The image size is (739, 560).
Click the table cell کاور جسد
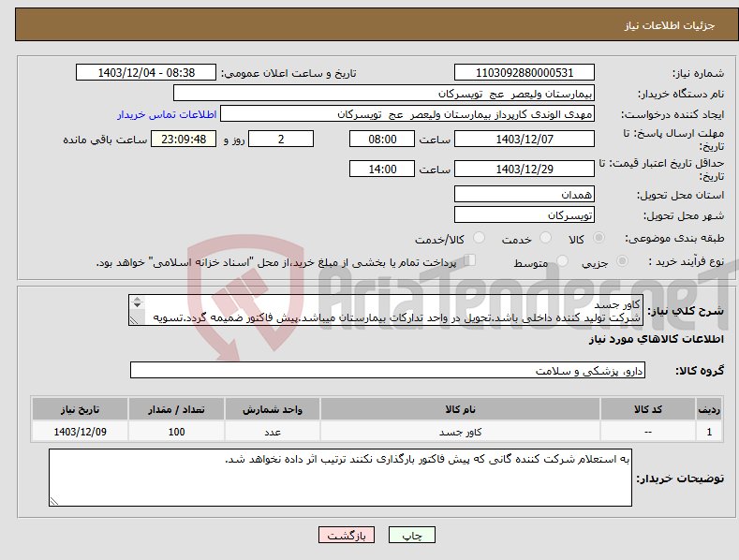(460, 432)
